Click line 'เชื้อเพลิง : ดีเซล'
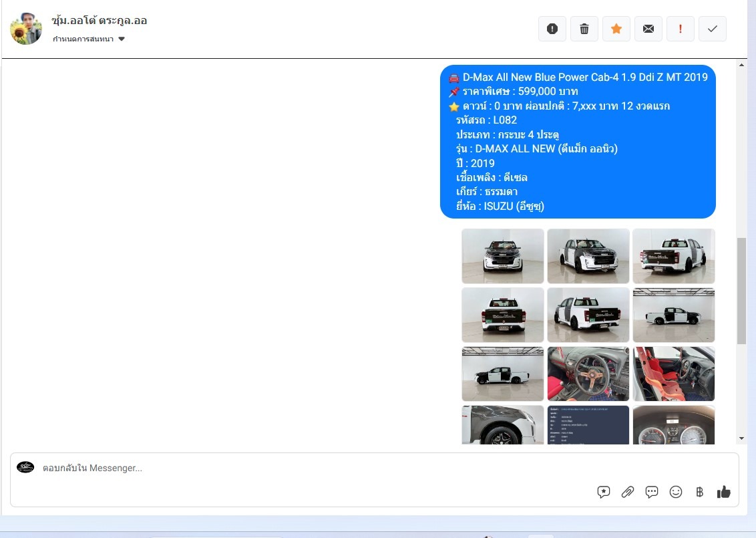The image size is (756, 538). pyautogui.click(x=492, y=178)
